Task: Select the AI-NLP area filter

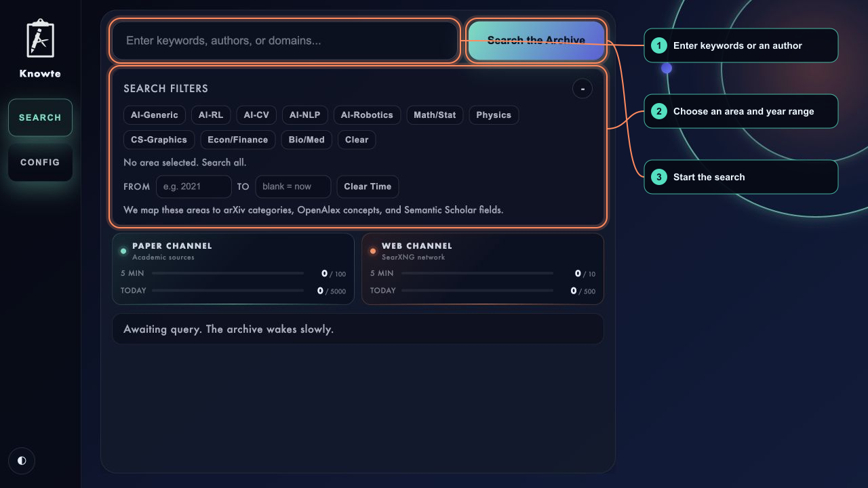Action: (305, 115)
